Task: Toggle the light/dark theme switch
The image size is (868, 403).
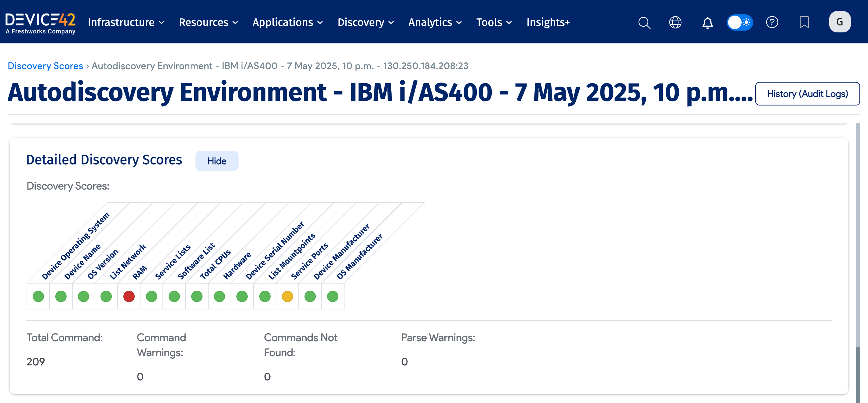Action: (x=740, y=23)
